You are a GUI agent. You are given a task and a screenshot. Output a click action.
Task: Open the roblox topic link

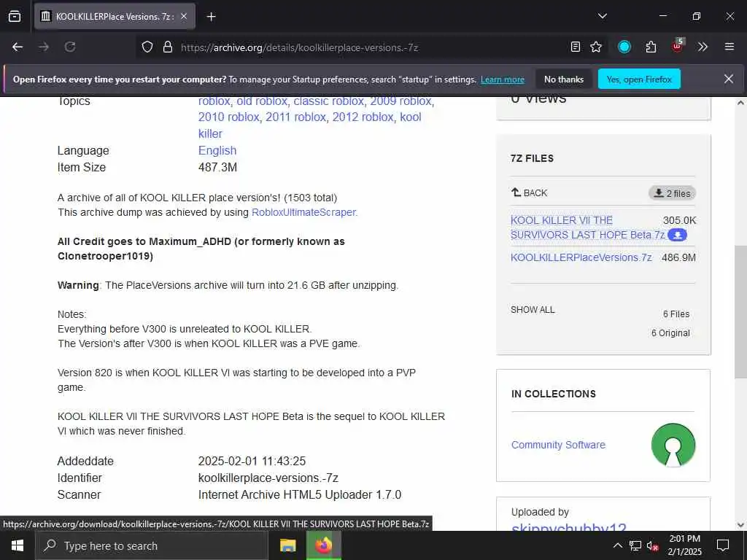tap(214, 101)
